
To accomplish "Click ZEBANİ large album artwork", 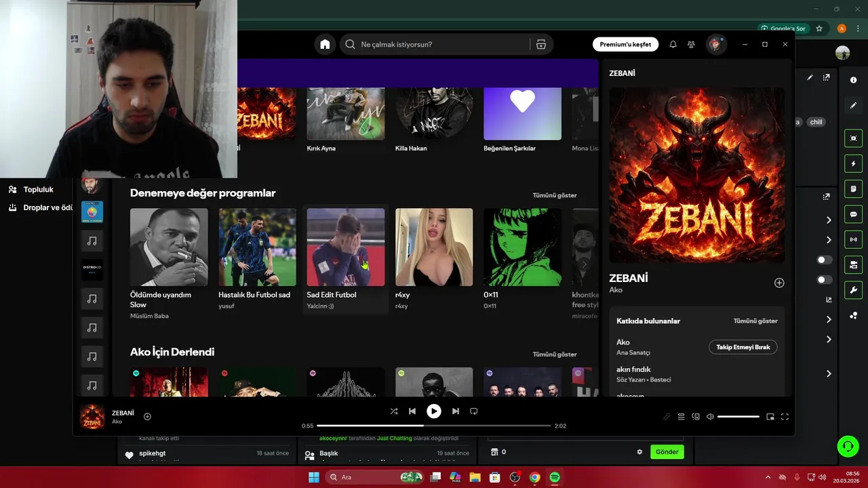I will point(697,175).
